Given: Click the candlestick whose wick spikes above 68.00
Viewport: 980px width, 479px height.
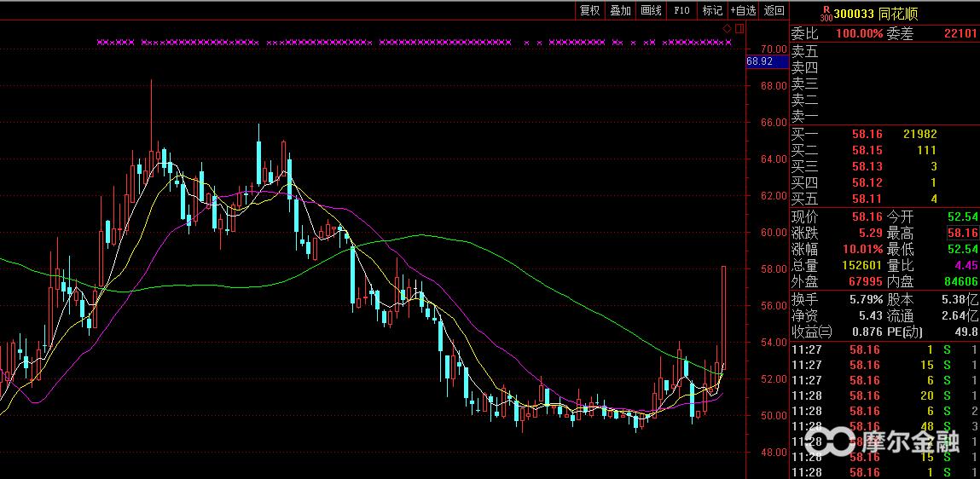Looking at the screenshot, I should pyautogui.click(x=151, y=128).
